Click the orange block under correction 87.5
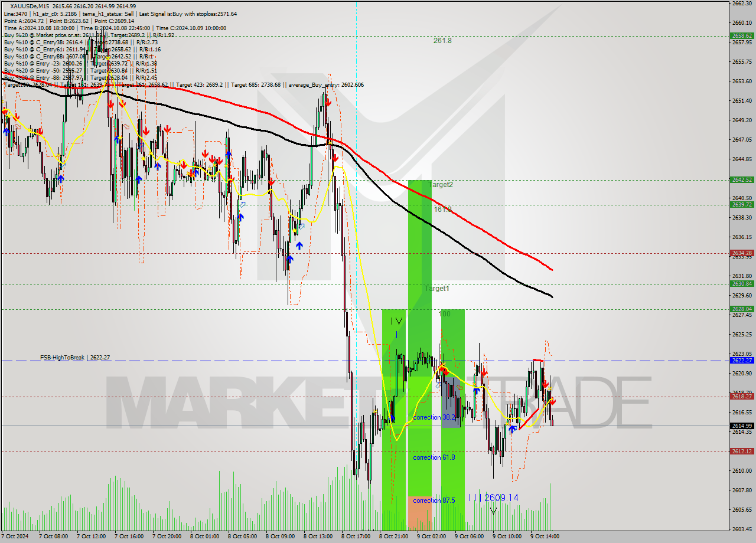This screenshot has height=543, width=756. (x=419, y=513)
